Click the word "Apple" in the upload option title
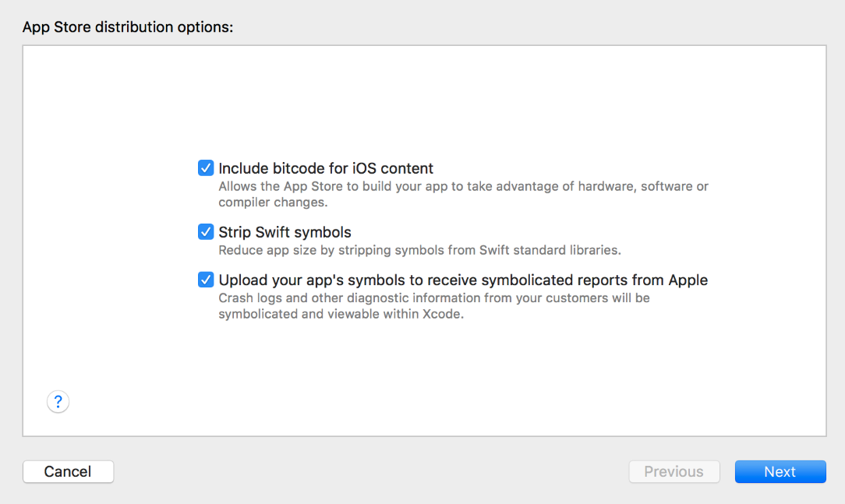The width and height of the screenshot is (845, 504). tap(687, 280)
